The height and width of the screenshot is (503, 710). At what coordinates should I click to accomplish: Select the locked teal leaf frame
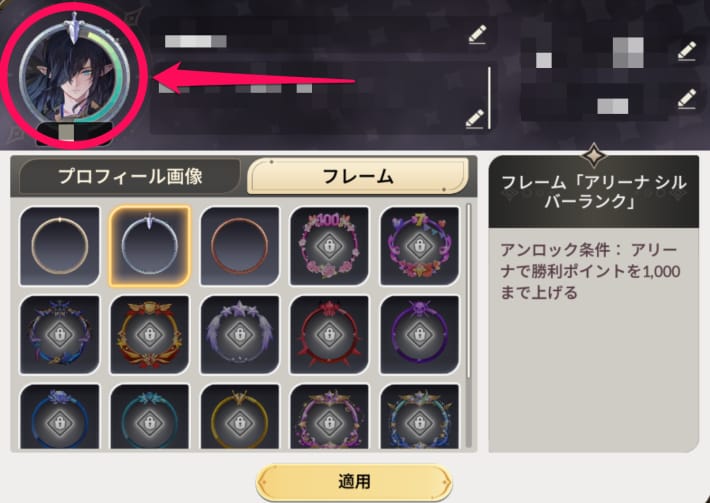tap(149, 417)
